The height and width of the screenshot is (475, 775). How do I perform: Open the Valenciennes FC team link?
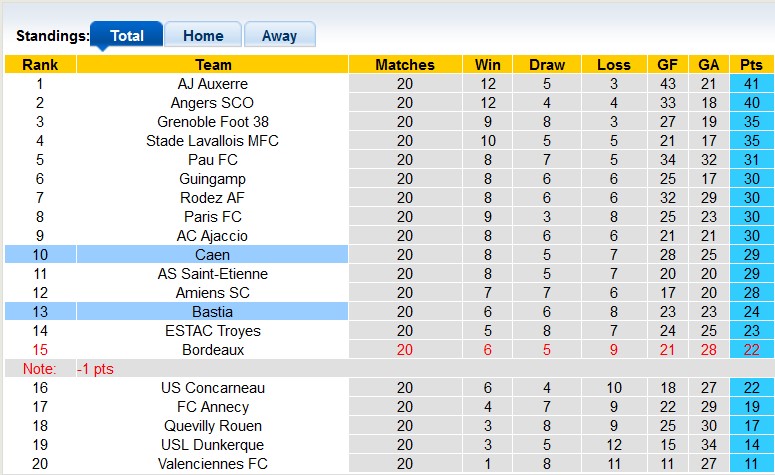(213, 464)
